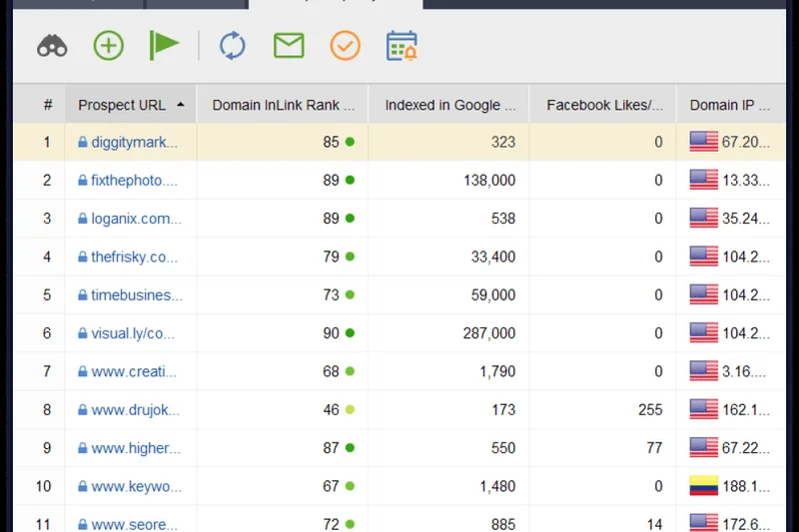Click the orange checkmark verify icon

[345, 46]
